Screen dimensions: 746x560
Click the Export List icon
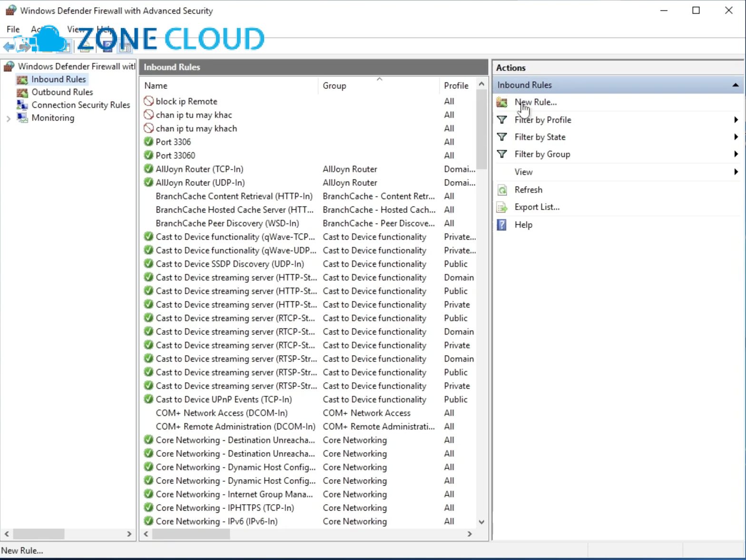(502, 207)
